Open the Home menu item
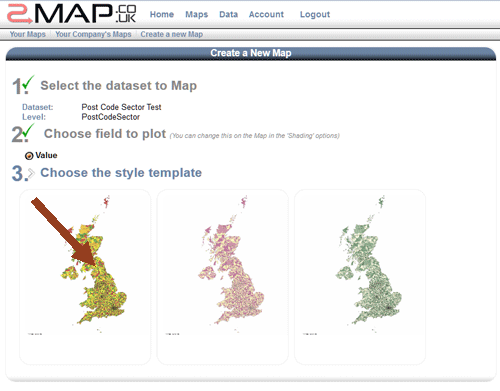 click(162, 14)
